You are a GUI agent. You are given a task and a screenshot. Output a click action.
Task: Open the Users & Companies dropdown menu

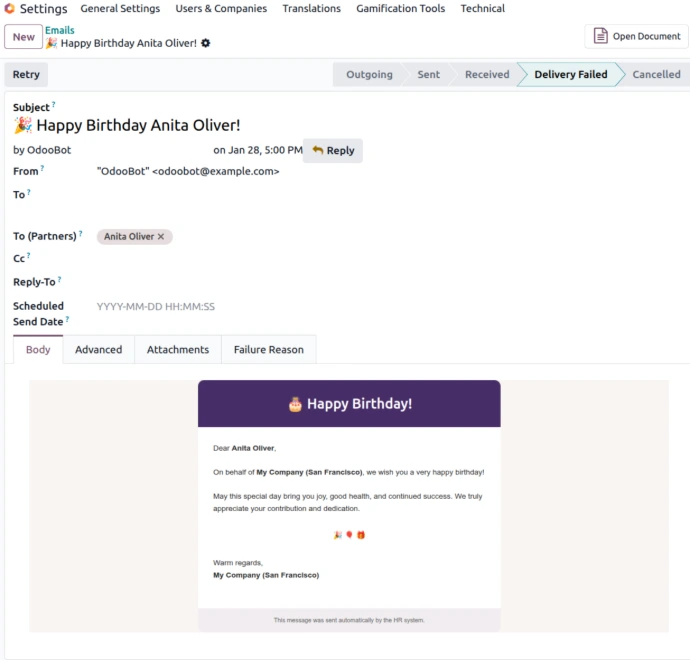tap(221, 9)
